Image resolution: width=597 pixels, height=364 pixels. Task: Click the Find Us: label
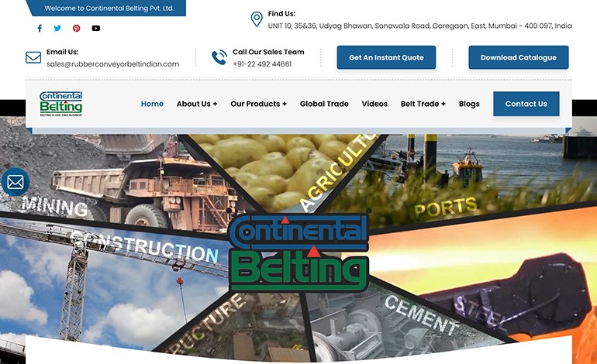coord(281,14)
